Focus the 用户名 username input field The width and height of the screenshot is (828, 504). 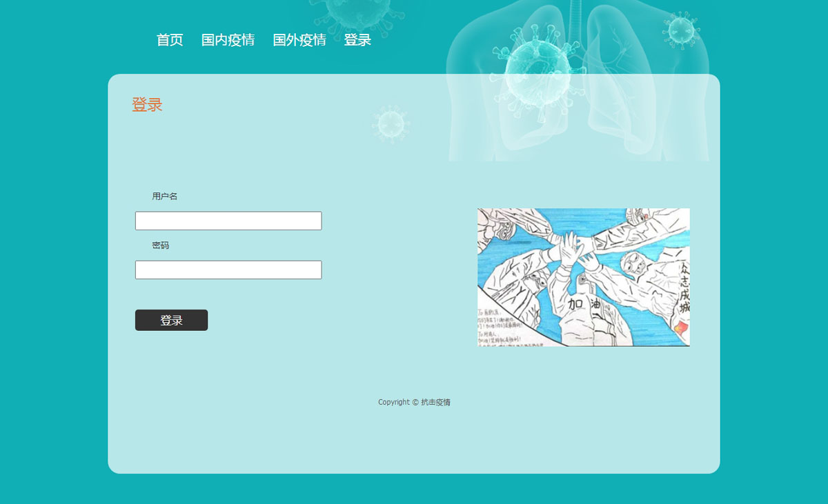tap(228, 221)
